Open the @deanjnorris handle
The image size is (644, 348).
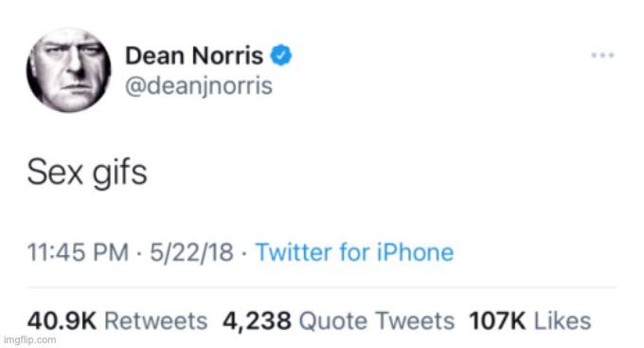tap(199, 86)
